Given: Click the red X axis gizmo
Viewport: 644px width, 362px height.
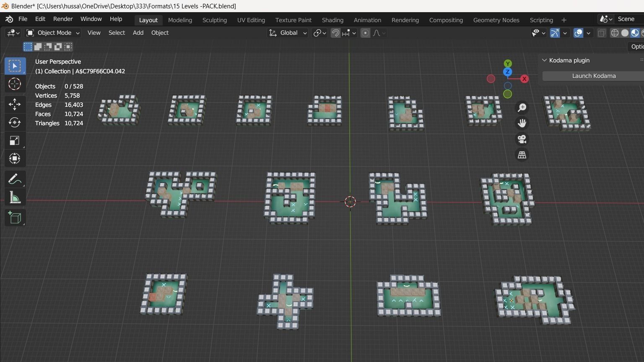Looking at the screenshot, I should pyautogui.click(x=524, y=79).
